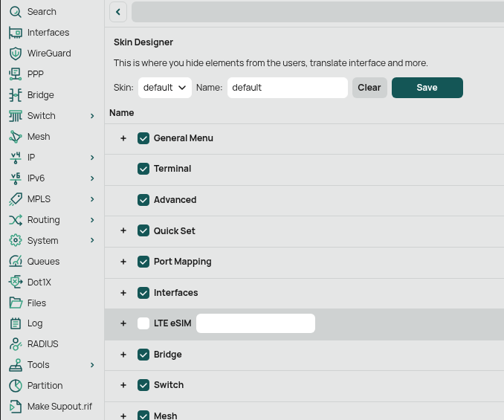The width and height of the screenshot is (504, 420).
Task: Enable the LTE eSIM checkbox
Action: (x=144, y=323)
